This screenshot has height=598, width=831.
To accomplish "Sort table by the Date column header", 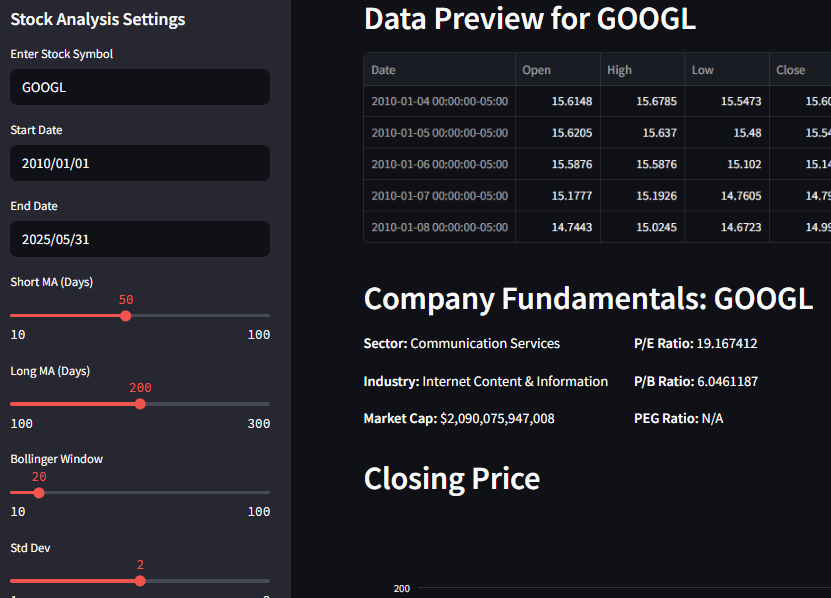I will tap(439, 70).
